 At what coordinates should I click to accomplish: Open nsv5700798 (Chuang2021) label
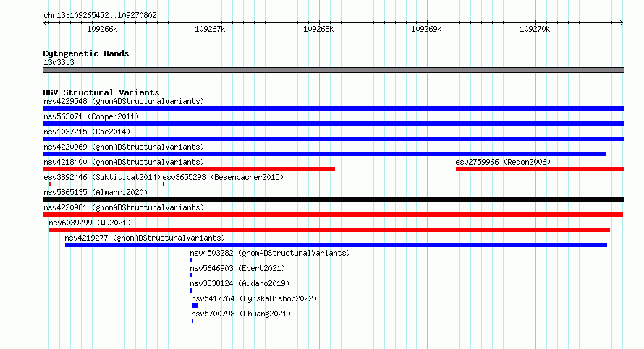[241, 314]
